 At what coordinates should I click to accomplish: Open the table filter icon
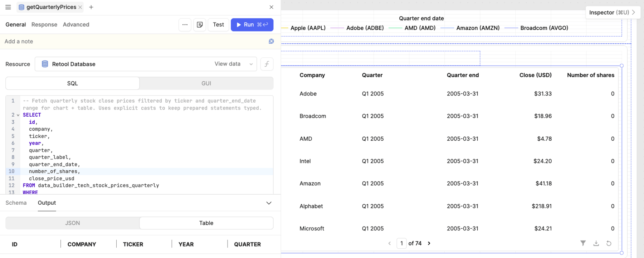(x=583, y=243)
